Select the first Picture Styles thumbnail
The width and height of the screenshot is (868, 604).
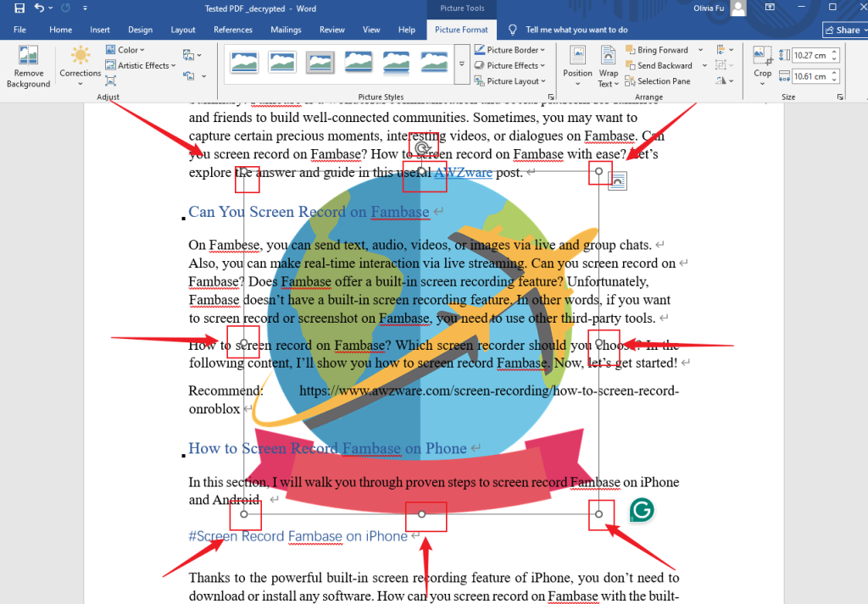(x=244, y=62)
